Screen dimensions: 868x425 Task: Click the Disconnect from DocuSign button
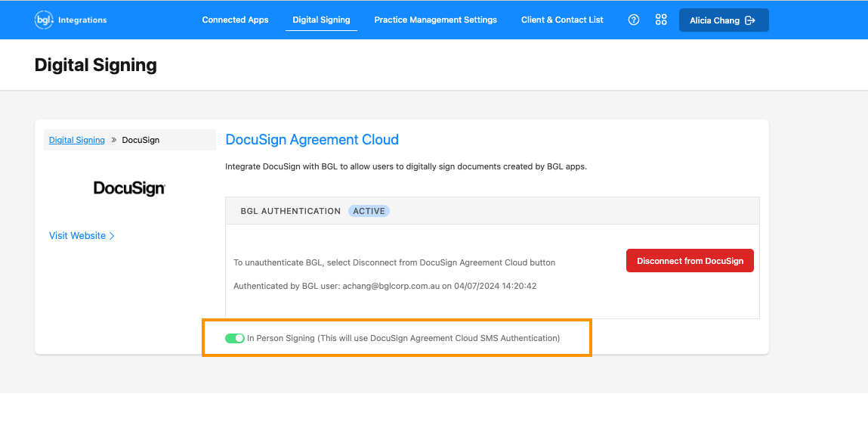690,260
